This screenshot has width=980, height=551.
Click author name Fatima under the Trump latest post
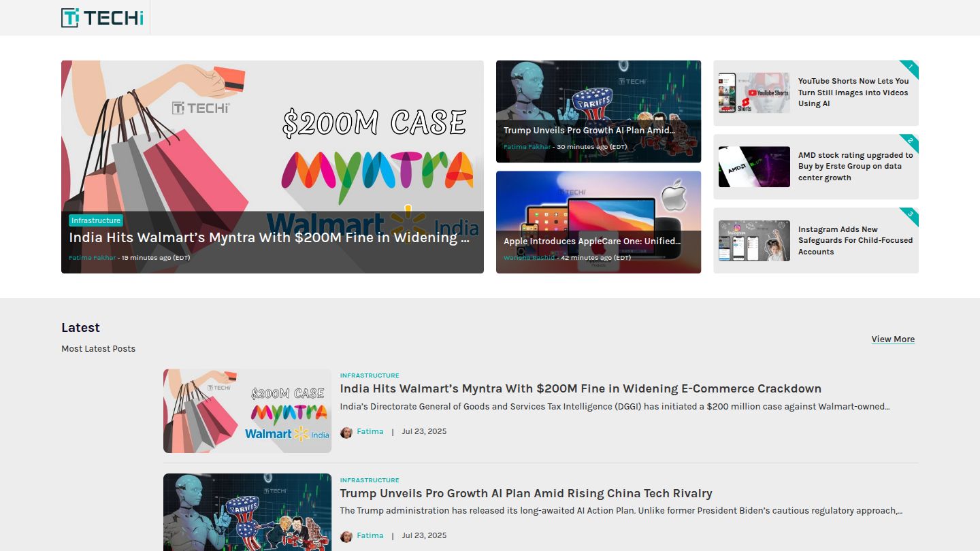[x=370, y=535]
